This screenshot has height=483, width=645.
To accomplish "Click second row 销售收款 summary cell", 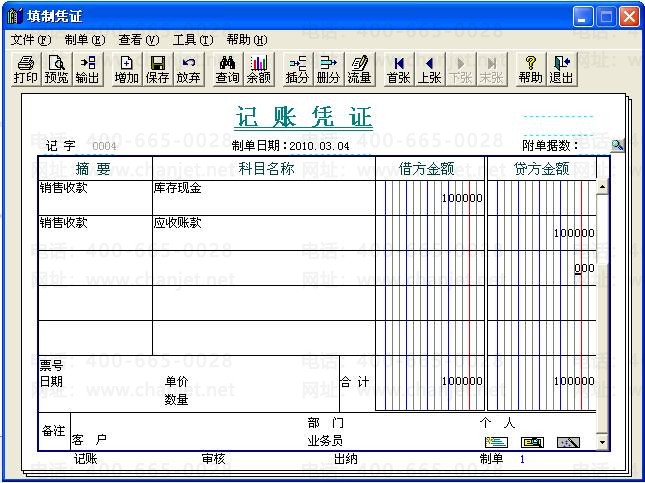I will [x=95, y=233].
